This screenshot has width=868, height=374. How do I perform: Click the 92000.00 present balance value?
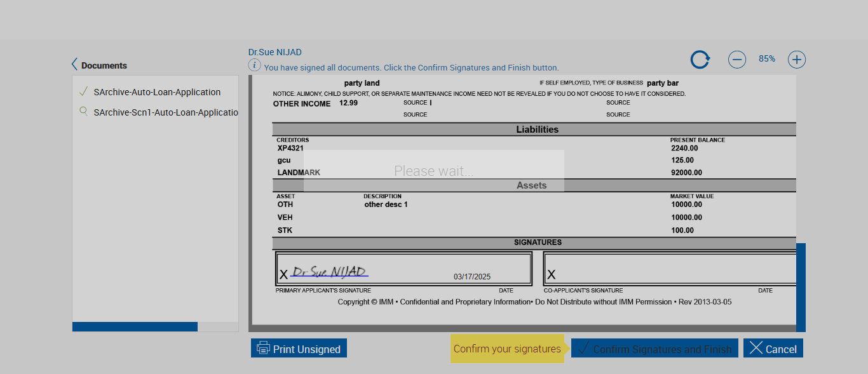coord(687,173)
